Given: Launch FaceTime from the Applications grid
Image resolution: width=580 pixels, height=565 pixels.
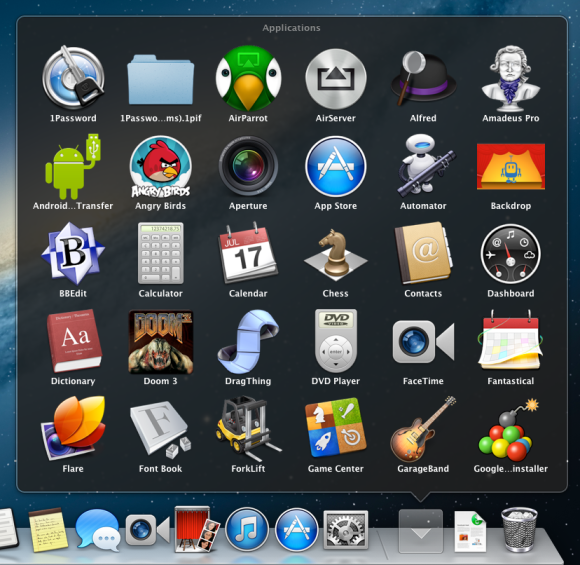Looking at the screenshot, I should pos(423,342).
